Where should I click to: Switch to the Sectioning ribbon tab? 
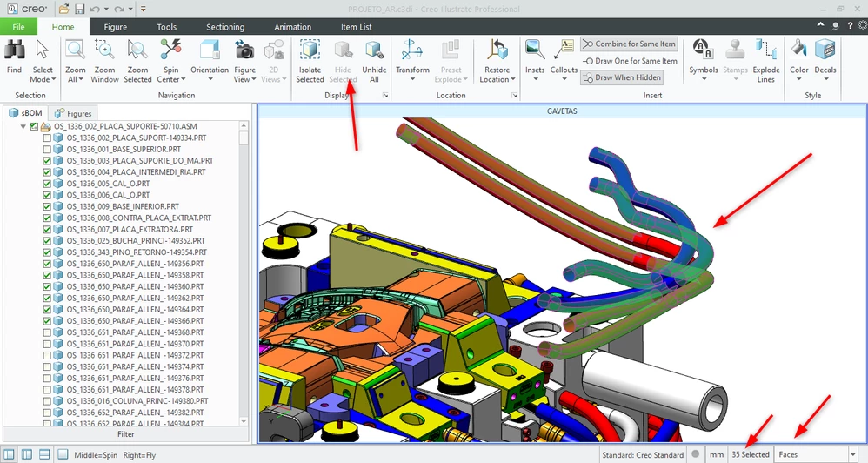[x=225, y=27]
